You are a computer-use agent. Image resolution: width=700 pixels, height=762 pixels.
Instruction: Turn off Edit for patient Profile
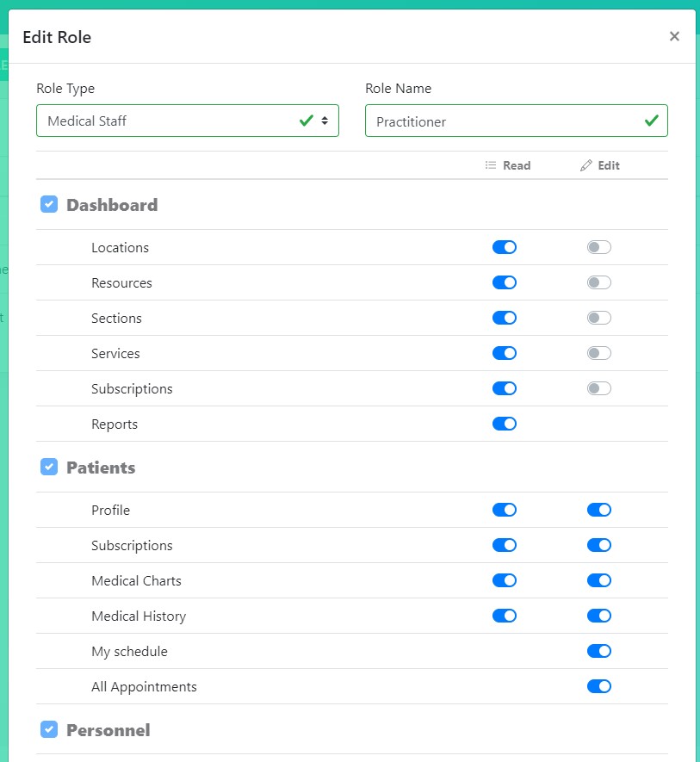pyautogui.click(x=599, y=511)
